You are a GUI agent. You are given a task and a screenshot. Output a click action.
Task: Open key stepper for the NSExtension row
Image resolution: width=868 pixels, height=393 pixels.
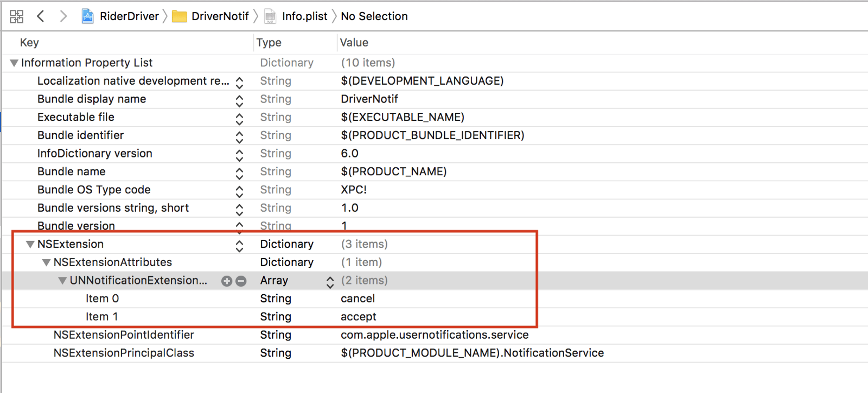point(239,246)
